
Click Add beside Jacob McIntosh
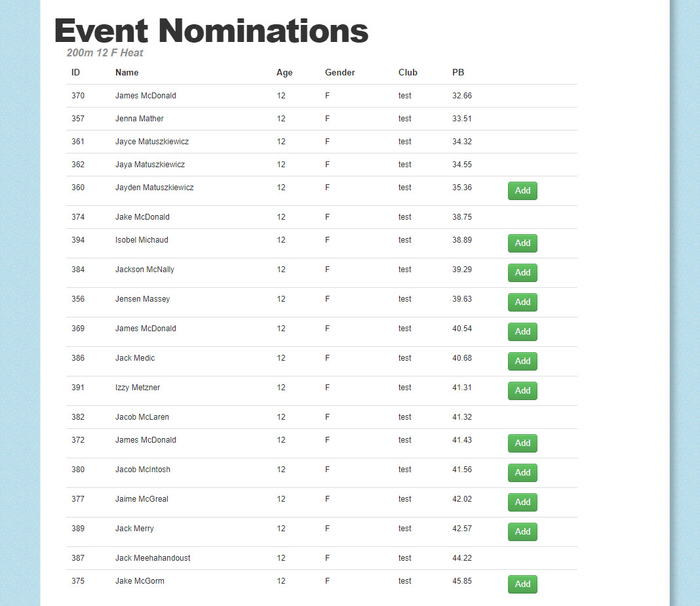522,473
